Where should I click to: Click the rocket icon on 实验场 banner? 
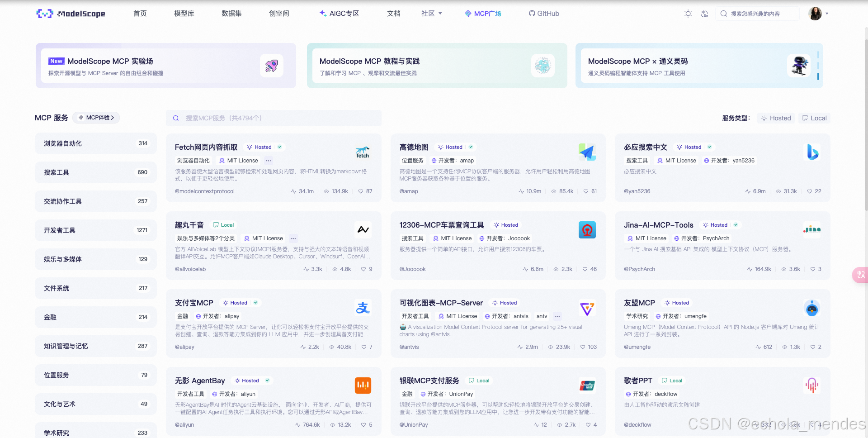[x=271, y=66]
